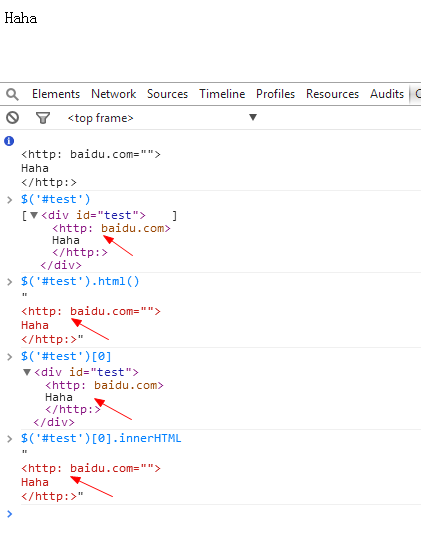
Task: Switch to the Elements tab
Action: point(56,94)
